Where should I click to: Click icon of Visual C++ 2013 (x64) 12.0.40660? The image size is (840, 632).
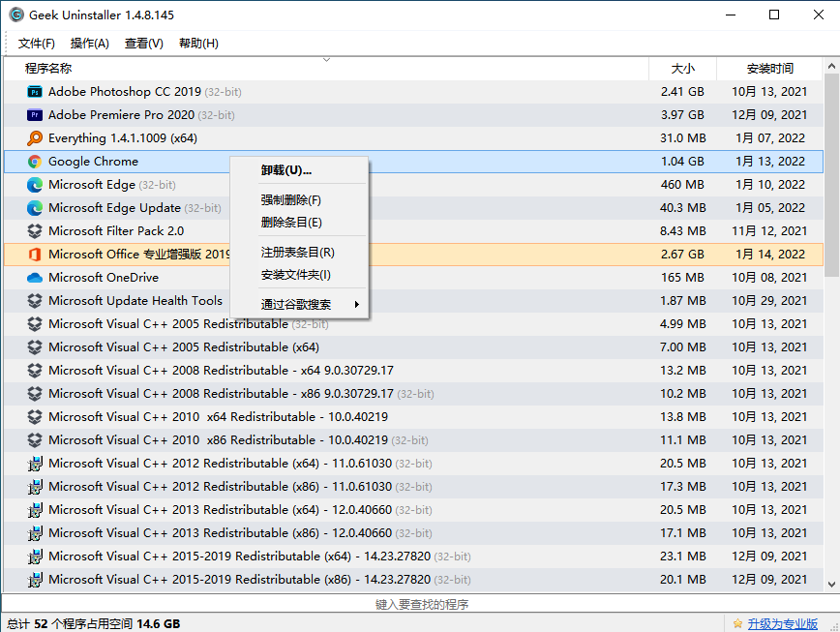pos(35,510)
